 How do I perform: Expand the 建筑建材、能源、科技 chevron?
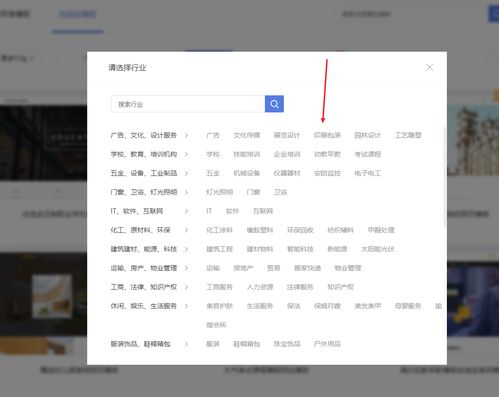click(186, 249)
